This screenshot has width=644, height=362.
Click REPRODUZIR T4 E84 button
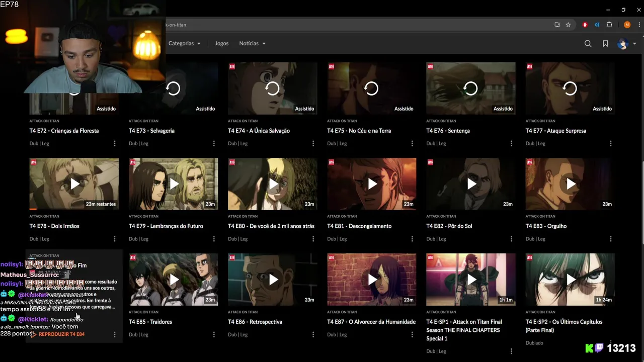point(58,334)
